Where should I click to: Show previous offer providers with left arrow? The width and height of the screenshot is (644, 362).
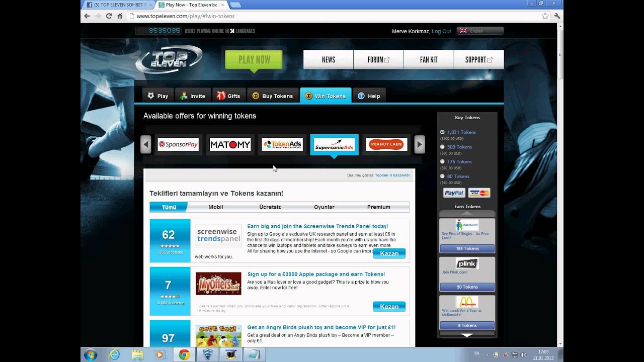tap(146, 145)
